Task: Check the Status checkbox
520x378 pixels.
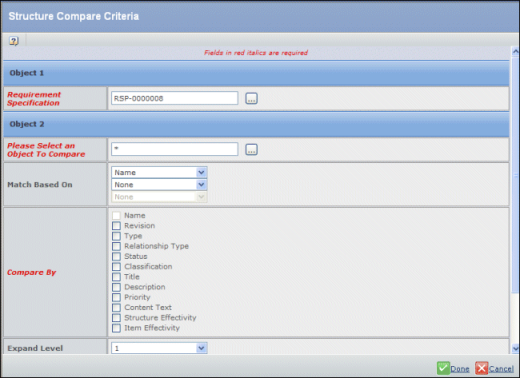Action: (116, 257)
